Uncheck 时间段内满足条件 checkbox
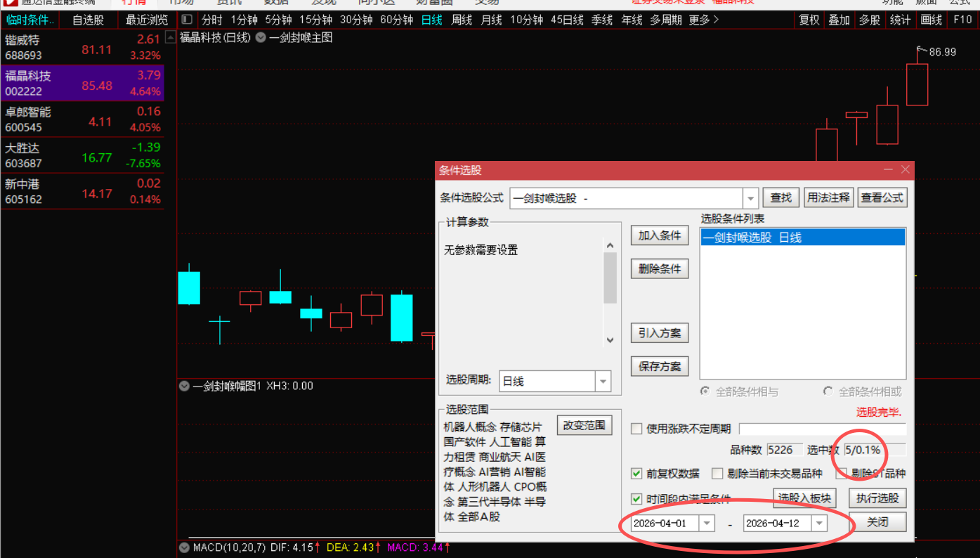Viewport: 980px width, 558px height. click(636, 499)
